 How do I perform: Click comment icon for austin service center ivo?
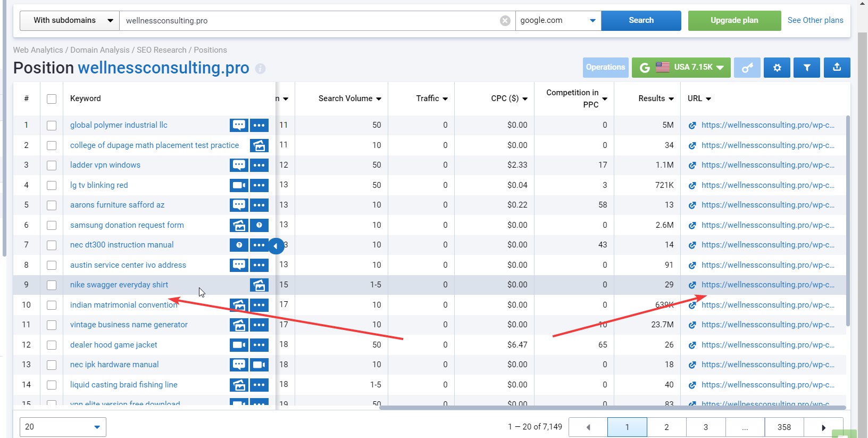[239, 265]
